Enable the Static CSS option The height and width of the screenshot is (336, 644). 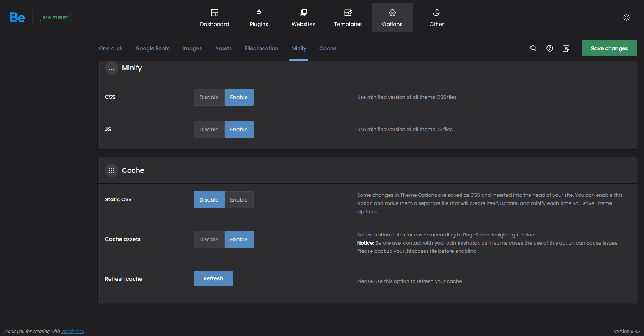click(x=239, y=200)
